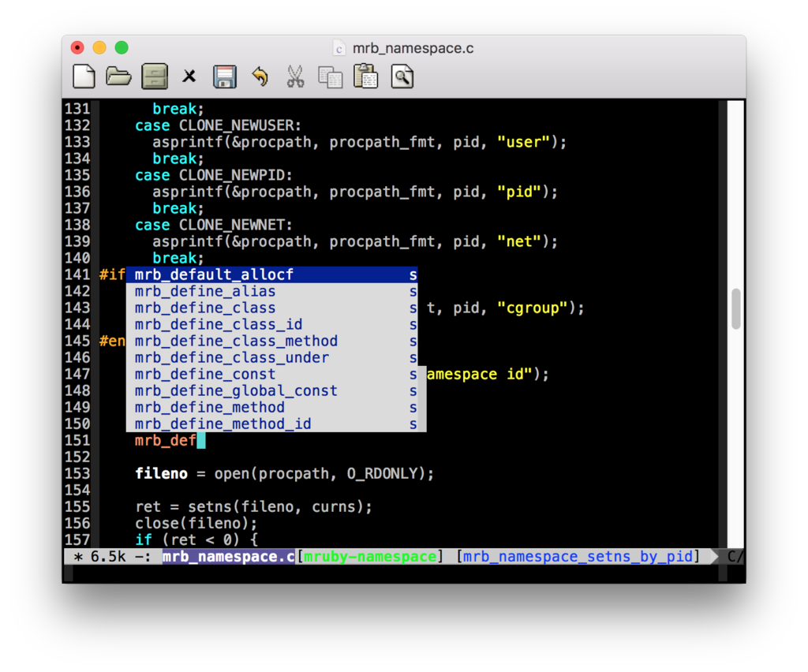Cut selection with the scissors icon
This screenshot has height=672, width=808.
pyautogui.click(x=295, y=77)
